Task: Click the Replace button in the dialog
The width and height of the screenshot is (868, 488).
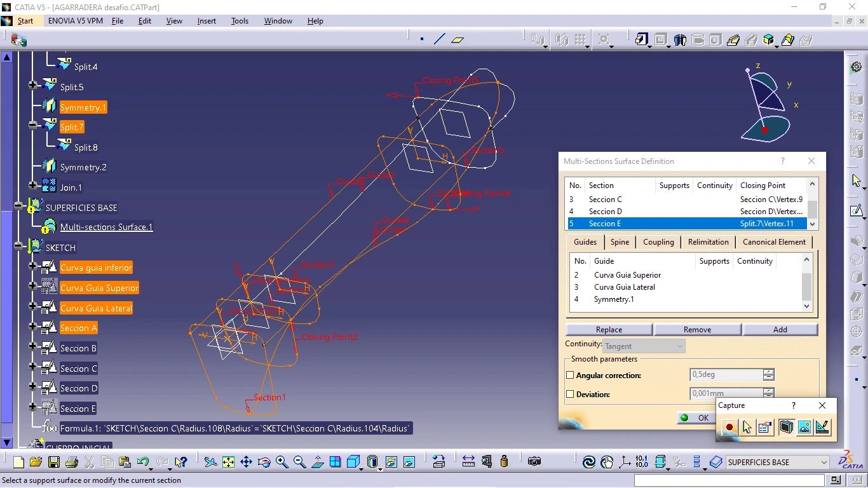Action: [608, 329]
